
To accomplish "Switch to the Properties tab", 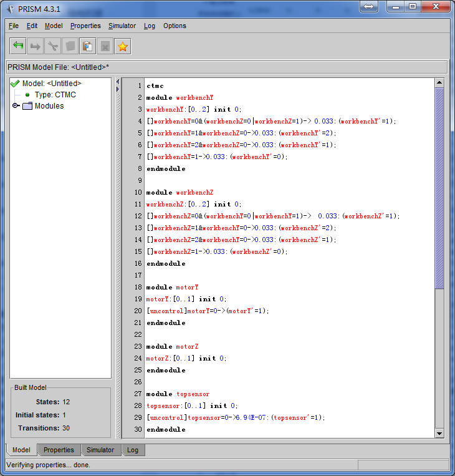I will (x=59, y=450).
